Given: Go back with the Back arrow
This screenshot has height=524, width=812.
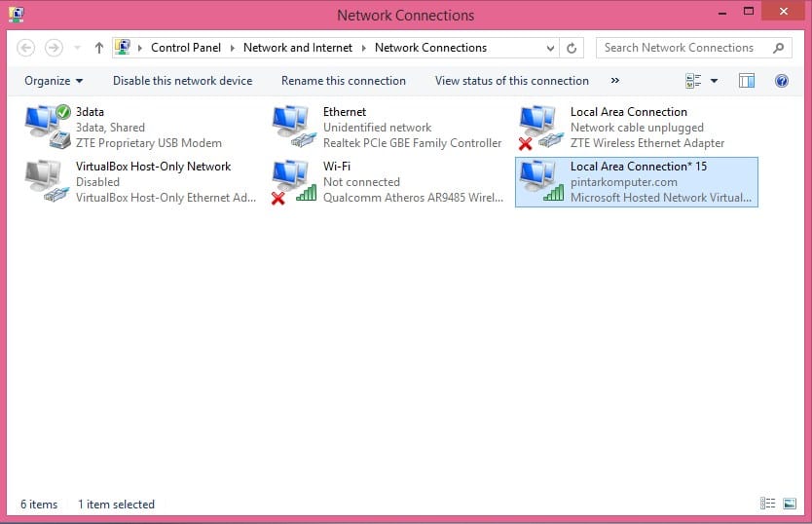Looking at the screenshot, I should tap(26, 48).
